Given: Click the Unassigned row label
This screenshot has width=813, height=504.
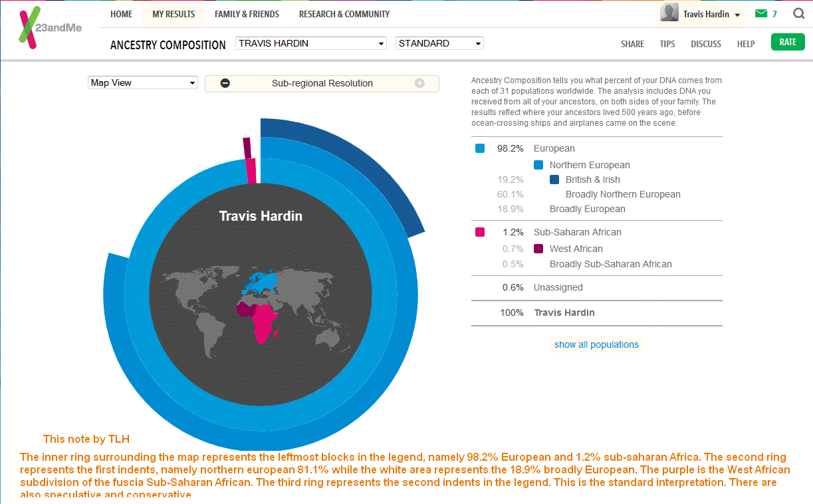Looking at the screenshot, I should [558, 287].
